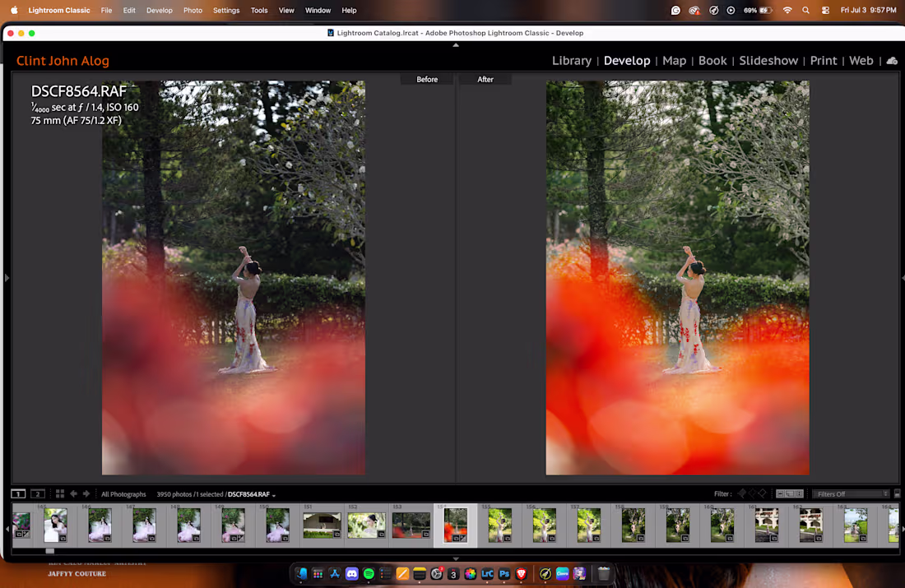This screenshot has width=905, height=588.
Task: Switch to the Map module
Action: [674, 61]
